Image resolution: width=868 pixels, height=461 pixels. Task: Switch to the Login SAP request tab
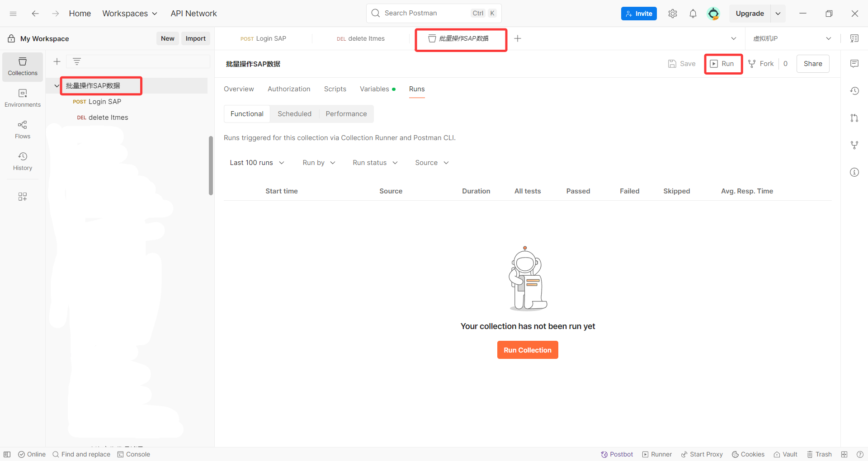(263, 38)
